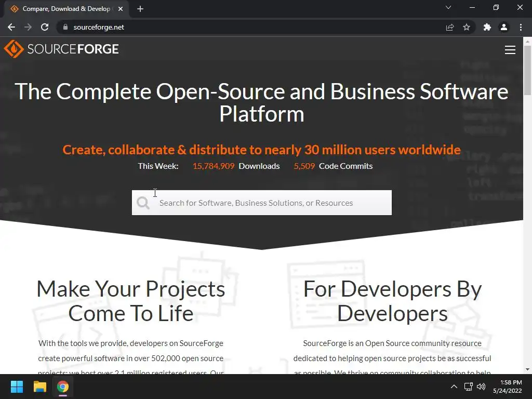Open Chrome extensions puzzle icon

point(487,27)
